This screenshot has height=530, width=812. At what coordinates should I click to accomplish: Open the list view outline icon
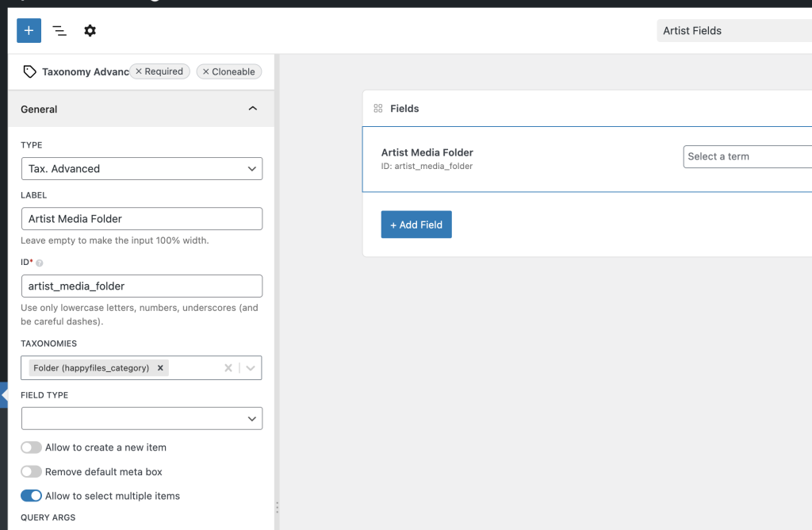[59, 31]
